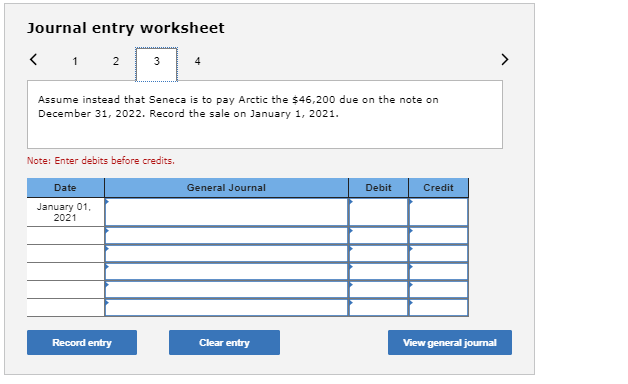Select second row Credit cell
Screen dimensions: 628x384
(438, 235)
